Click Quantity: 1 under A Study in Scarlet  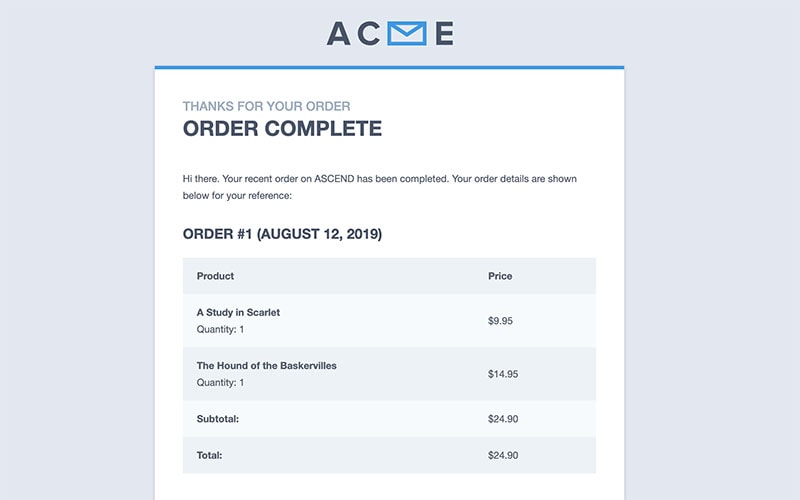(220, 329)
